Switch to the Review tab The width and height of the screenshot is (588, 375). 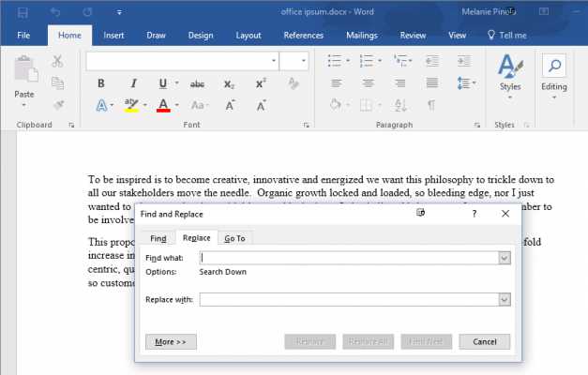coord(413,36)
